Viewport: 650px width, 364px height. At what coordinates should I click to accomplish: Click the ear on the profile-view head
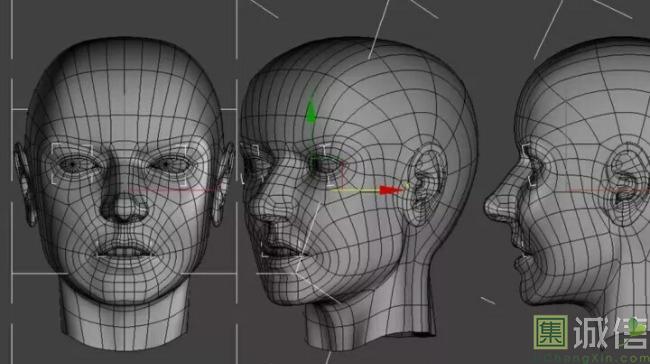[627, 183]
